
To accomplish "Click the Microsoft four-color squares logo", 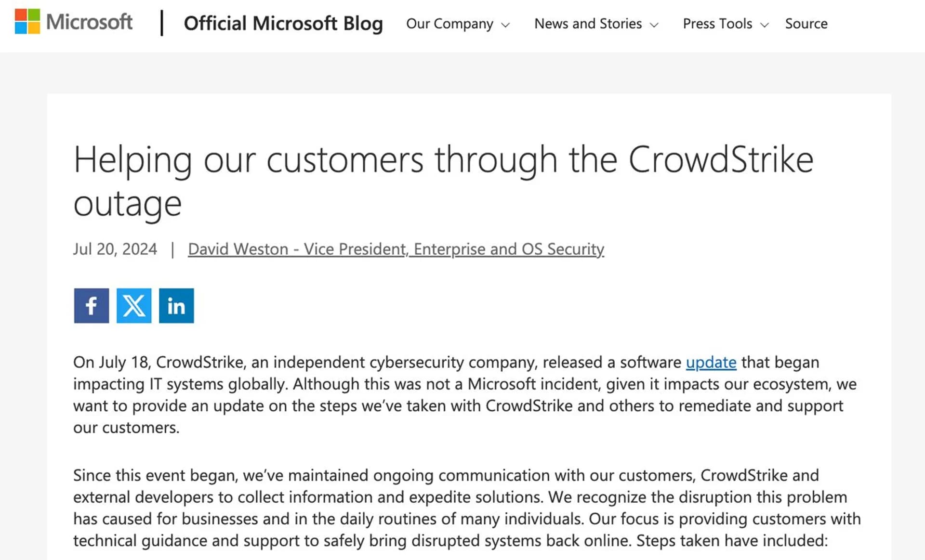I will (27, 22).
